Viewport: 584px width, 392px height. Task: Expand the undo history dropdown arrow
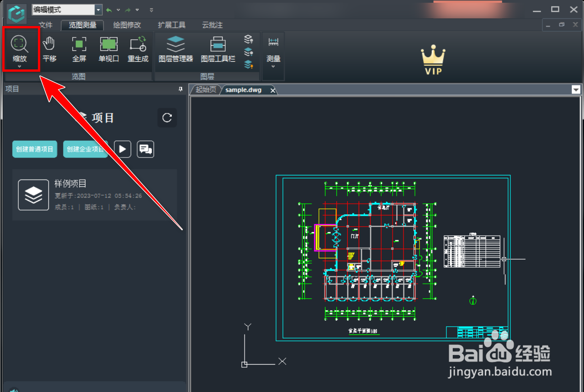(x=118, y=10)
